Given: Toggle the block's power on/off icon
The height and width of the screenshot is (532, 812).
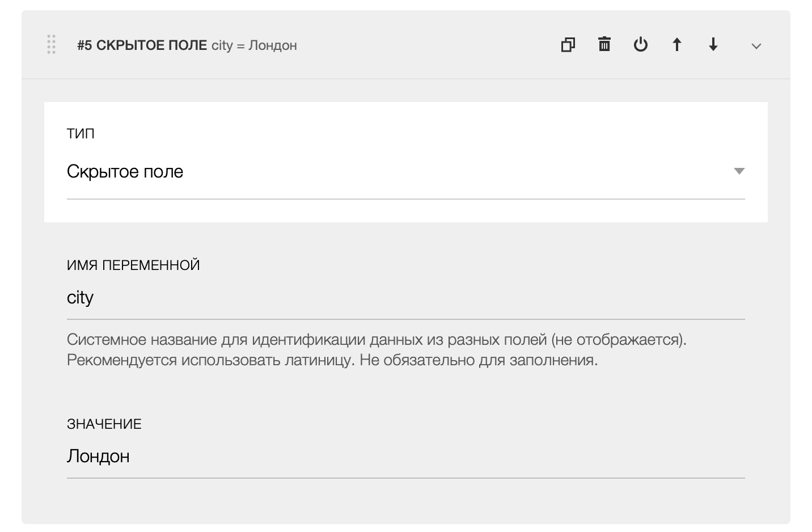Looking at the screenshot, I should pyautogui.click(x=641, y=44).
